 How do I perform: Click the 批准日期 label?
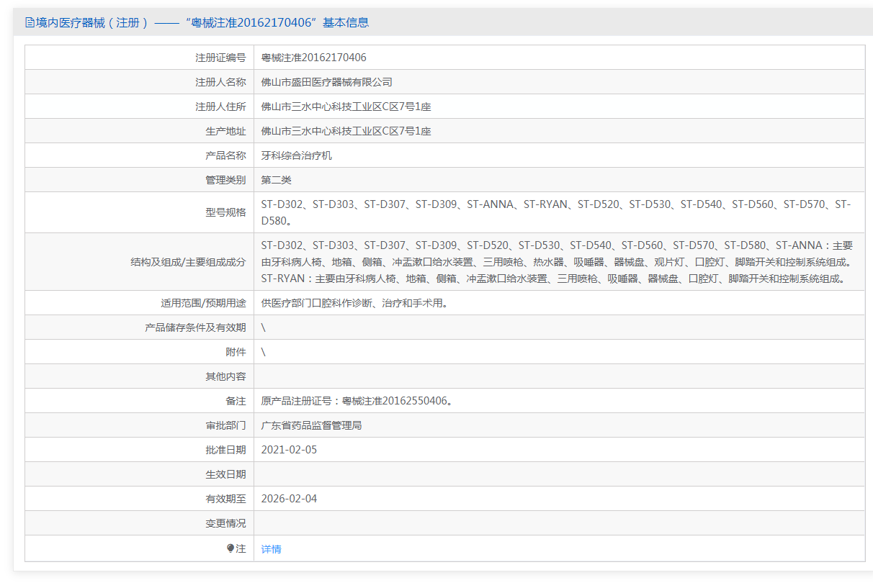pyautogui.click(x=225, y=450)
